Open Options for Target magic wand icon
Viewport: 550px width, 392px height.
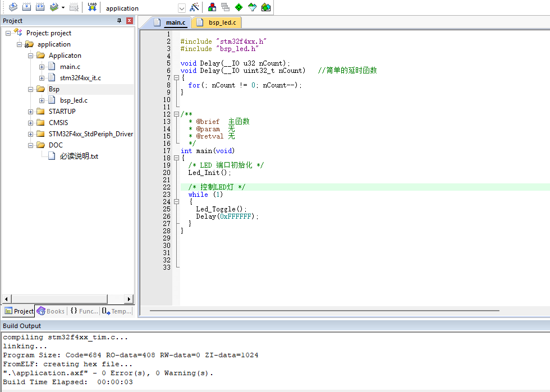click(194, 7)
